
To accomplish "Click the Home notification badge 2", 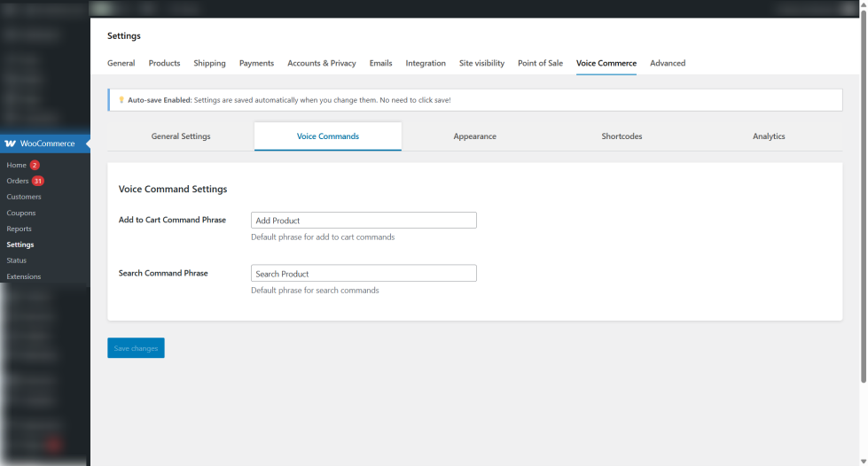I will (35, 165).
